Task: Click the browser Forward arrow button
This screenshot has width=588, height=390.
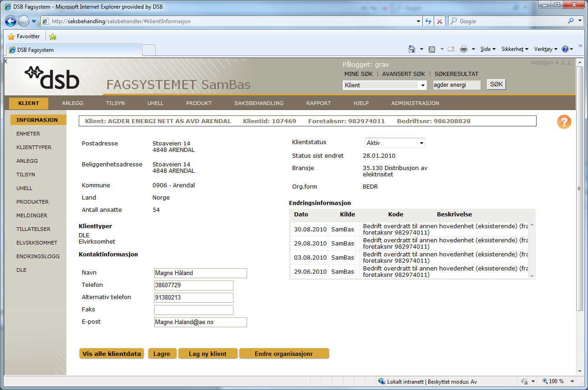Action: click(24, 21)
